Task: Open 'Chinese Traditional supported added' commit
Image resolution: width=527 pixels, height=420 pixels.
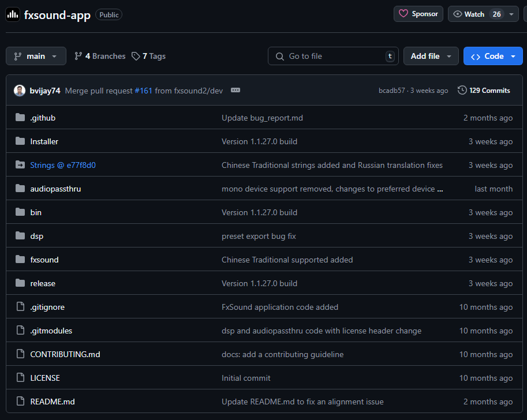Action: pos(287,260)
